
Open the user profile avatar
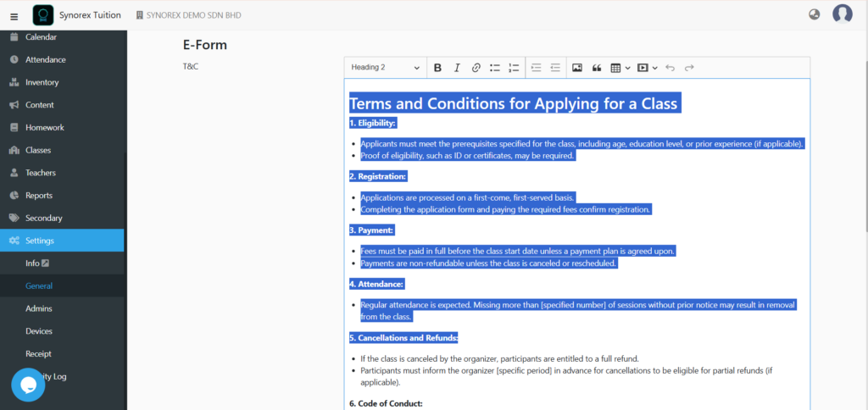(x=842, y=14)
